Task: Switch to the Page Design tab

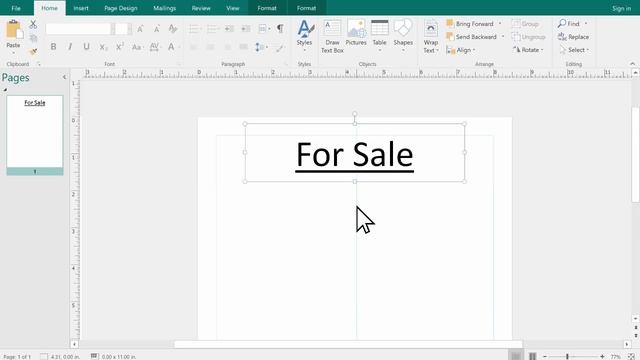Action: [121, 8]
